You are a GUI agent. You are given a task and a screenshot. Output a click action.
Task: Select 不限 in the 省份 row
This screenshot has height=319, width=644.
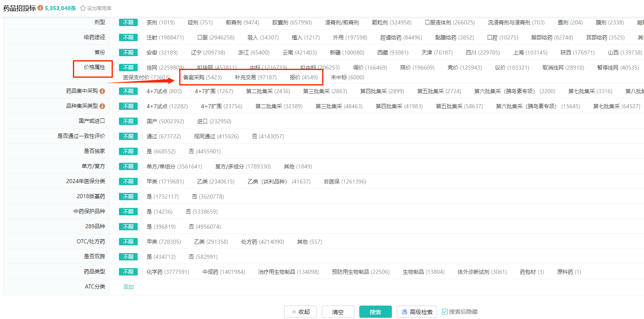tap(128, 52)
